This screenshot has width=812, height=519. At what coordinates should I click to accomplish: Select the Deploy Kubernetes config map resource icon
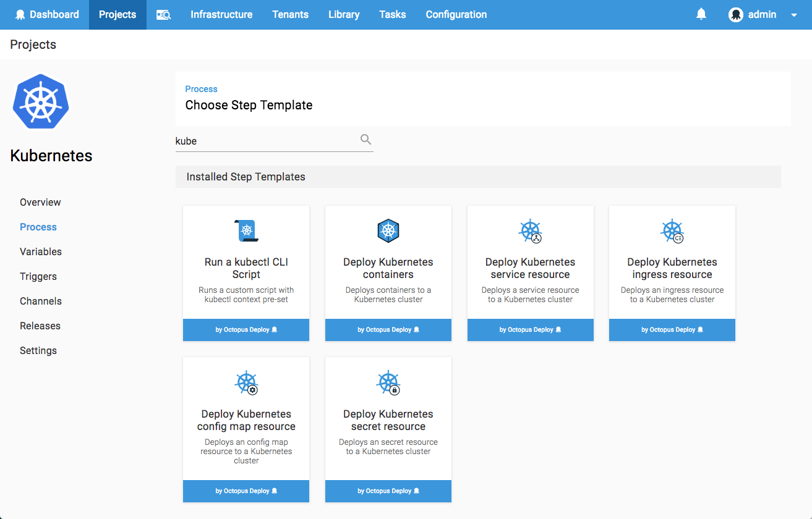click(246, 382)
